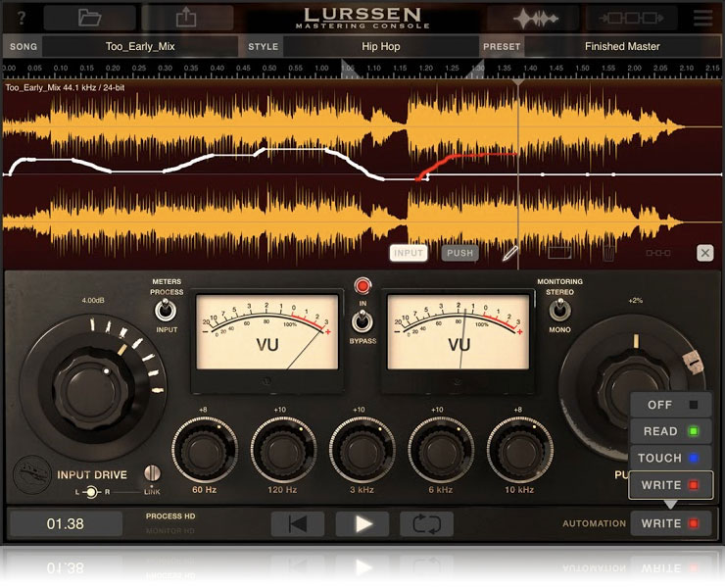The image size is (725, 588).
Task: Select READ in the automation mode menu
Action: coord(671,431)
